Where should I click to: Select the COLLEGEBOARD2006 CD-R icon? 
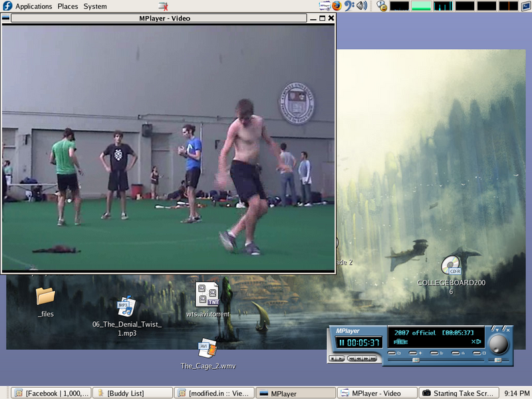450,265
